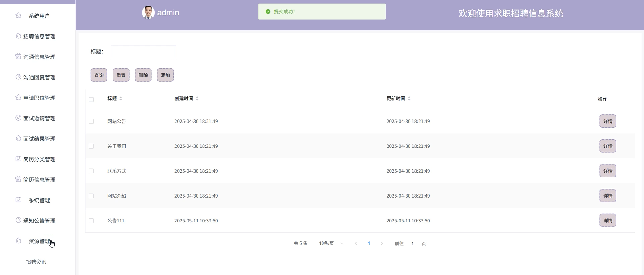Click the 标题 search input field

coord(144,52)
